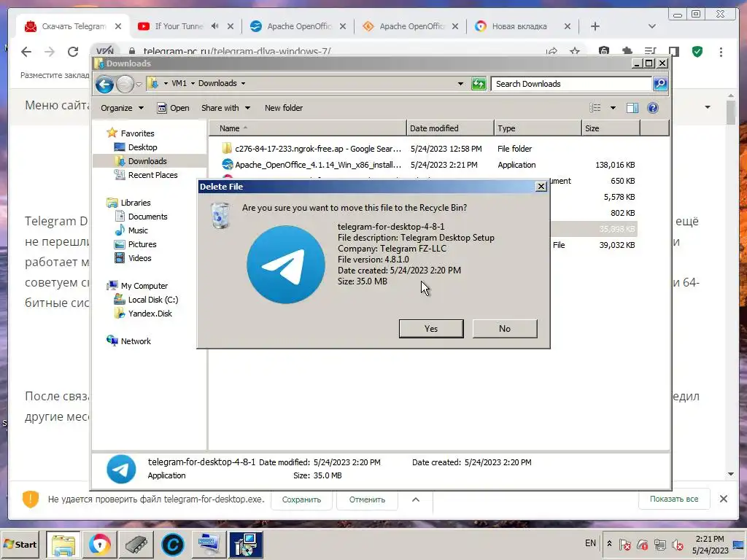Image resolution: width=747 pixels, height=560 pixels.
Task: Switch to the second Apache OpenOffice tab
Action: coord(411,26)
